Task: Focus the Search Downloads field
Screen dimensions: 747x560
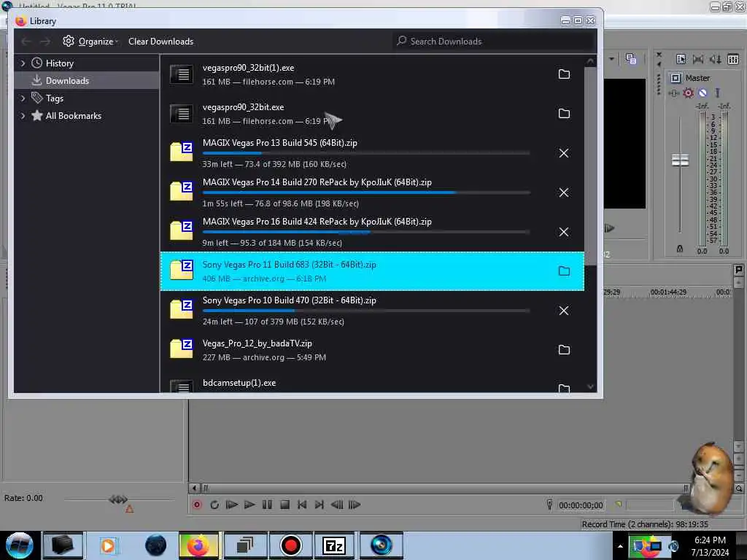Action: [493, 42]
